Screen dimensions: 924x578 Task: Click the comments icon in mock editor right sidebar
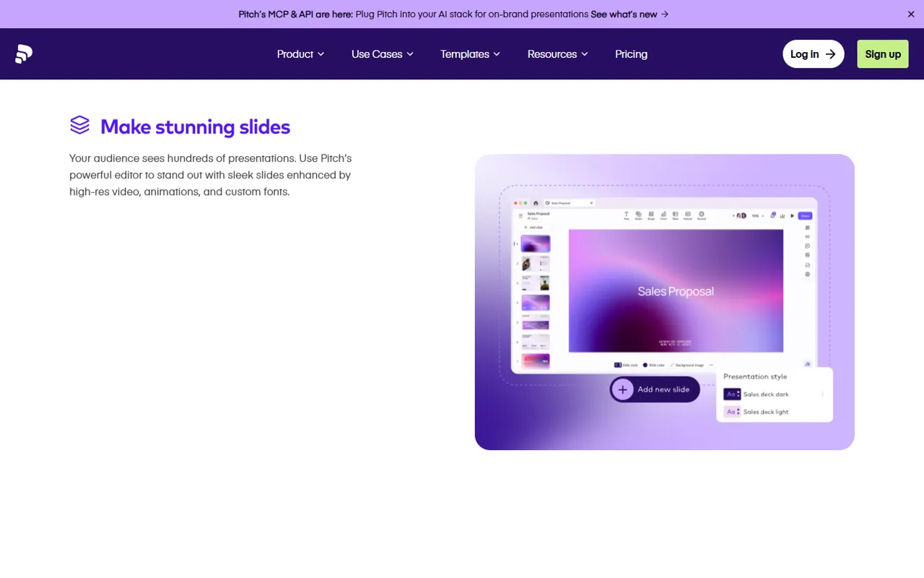[807, 246]
